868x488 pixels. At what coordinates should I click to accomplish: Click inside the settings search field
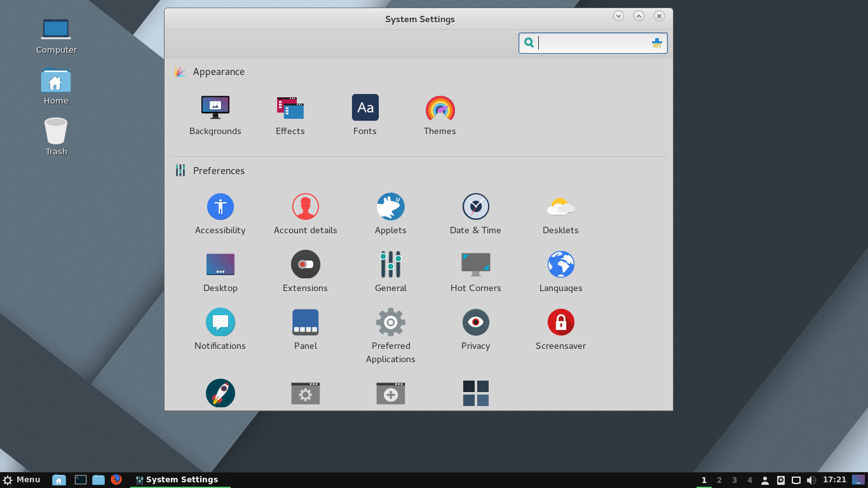click(591, 43)
